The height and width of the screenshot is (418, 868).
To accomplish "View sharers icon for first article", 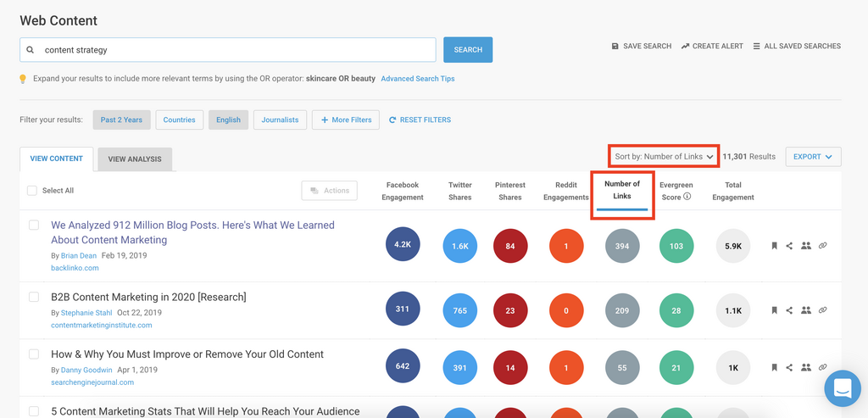I will coord(806,246).
